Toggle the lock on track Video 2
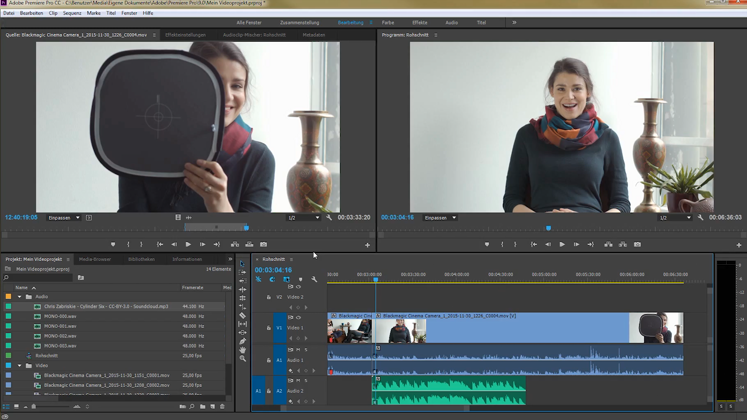The width and height of the screenshot is (747, 420). coord(269,297)
